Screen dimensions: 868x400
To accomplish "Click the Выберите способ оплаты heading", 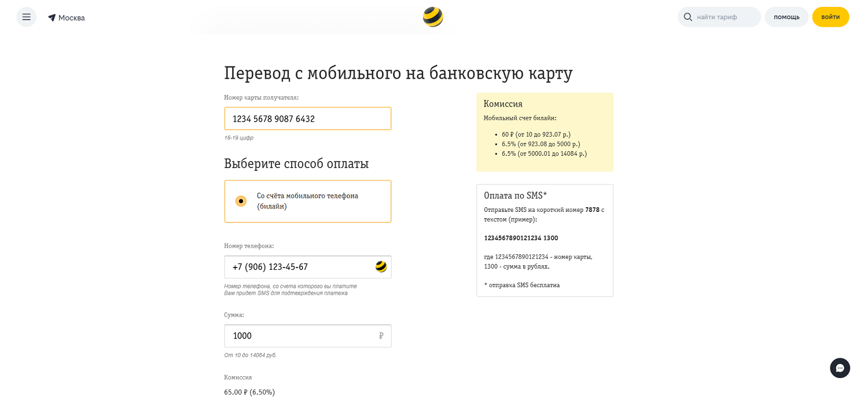I will [296, 163].
